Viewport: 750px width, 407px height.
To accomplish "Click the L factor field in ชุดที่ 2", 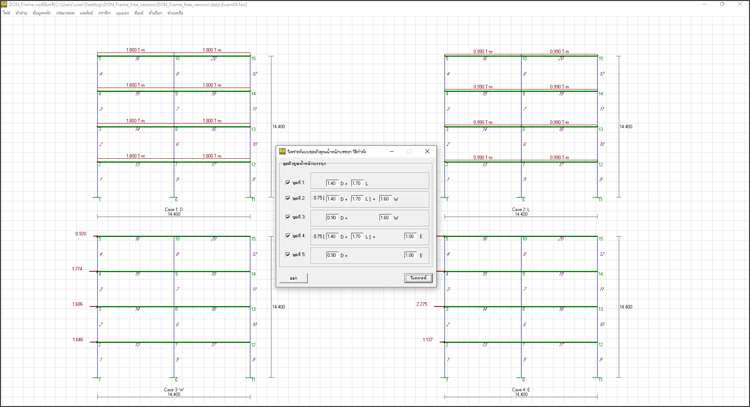I will coord(357,199).
